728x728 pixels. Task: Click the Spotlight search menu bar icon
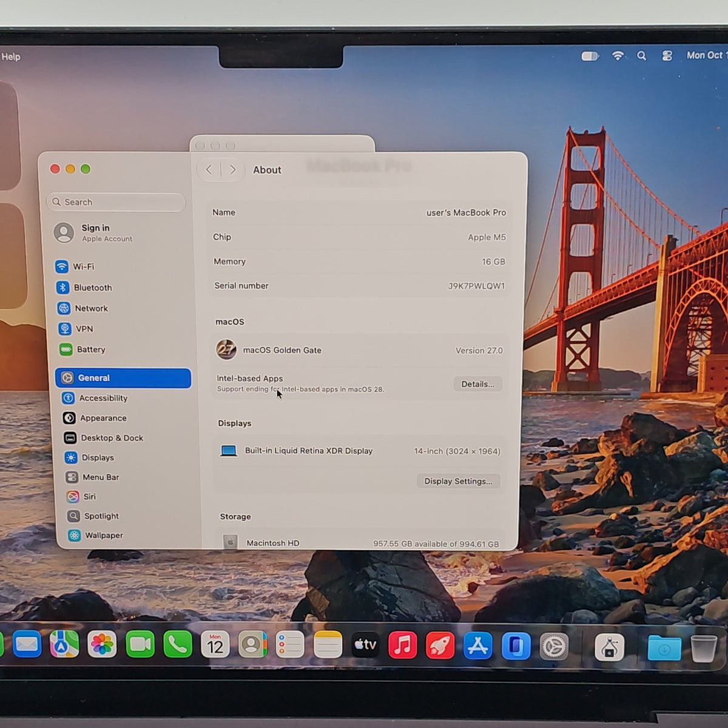coord(641,56)
